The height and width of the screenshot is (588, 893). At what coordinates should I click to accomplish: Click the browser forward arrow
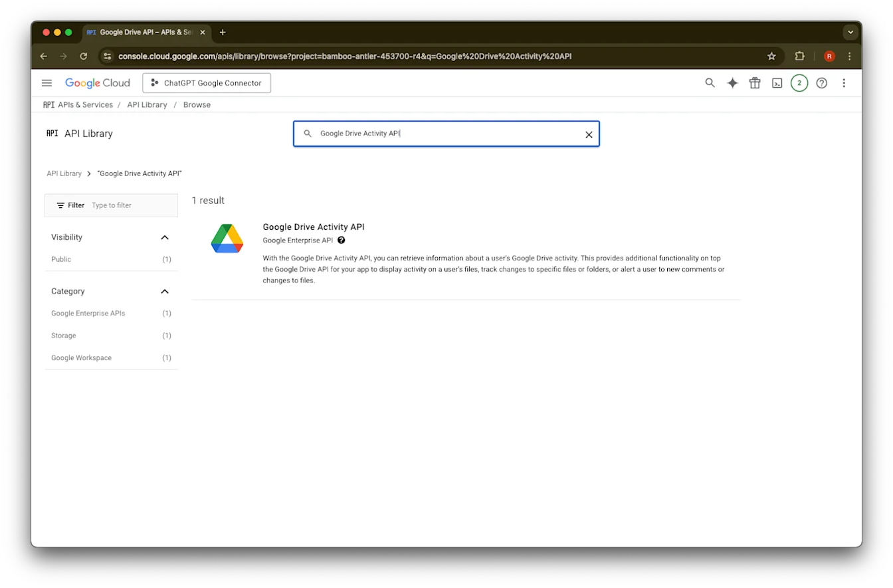coord(64,56)
